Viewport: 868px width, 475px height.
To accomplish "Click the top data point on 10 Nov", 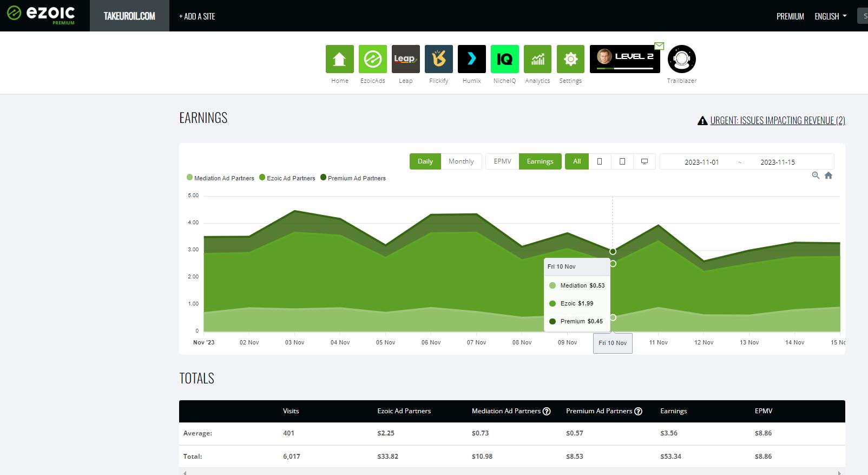I will (613, 251).
